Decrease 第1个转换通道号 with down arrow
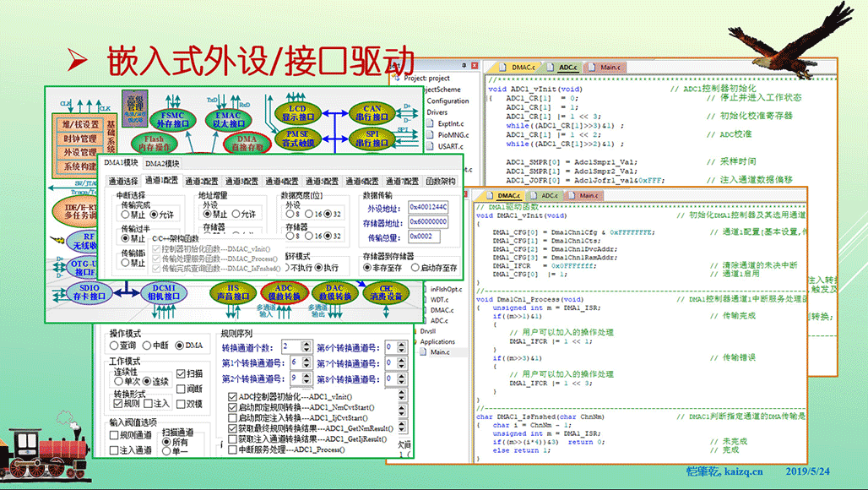 point(307,366)
